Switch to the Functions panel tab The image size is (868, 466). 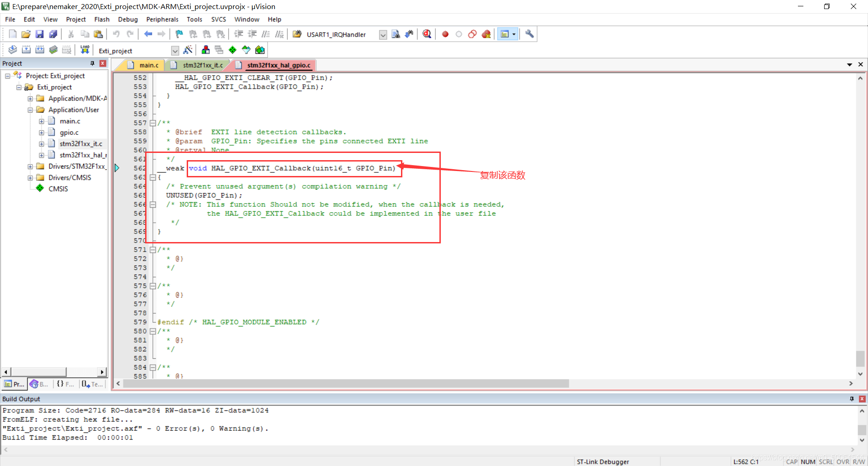pyautogui.click(x=65, y=384)
